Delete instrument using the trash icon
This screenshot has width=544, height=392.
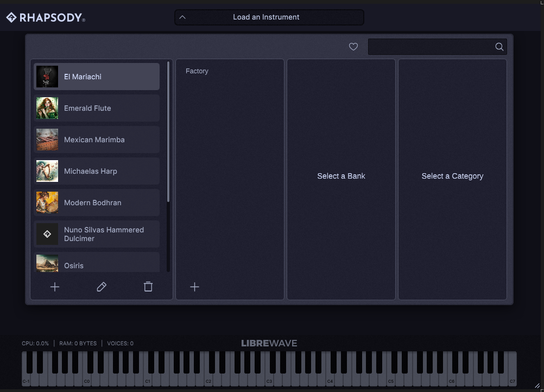pyautogui.click(x=148, y=287)
